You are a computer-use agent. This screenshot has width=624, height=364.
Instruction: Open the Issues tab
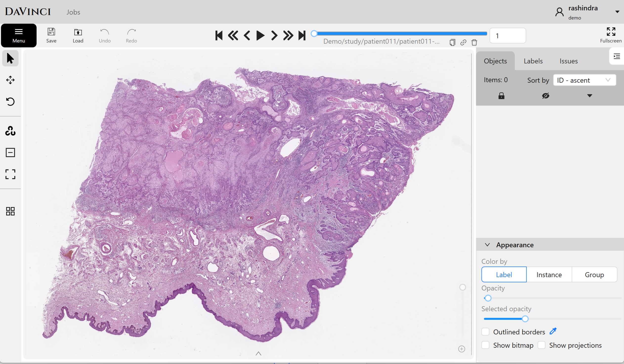click(x=569, y=61)
